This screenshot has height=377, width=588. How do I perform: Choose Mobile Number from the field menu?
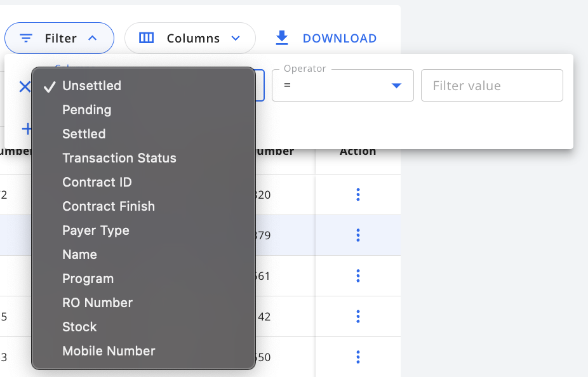109,350
